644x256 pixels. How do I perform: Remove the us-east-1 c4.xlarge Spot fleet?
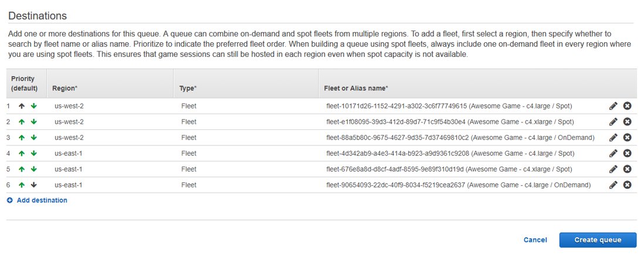tap(627, 169)
